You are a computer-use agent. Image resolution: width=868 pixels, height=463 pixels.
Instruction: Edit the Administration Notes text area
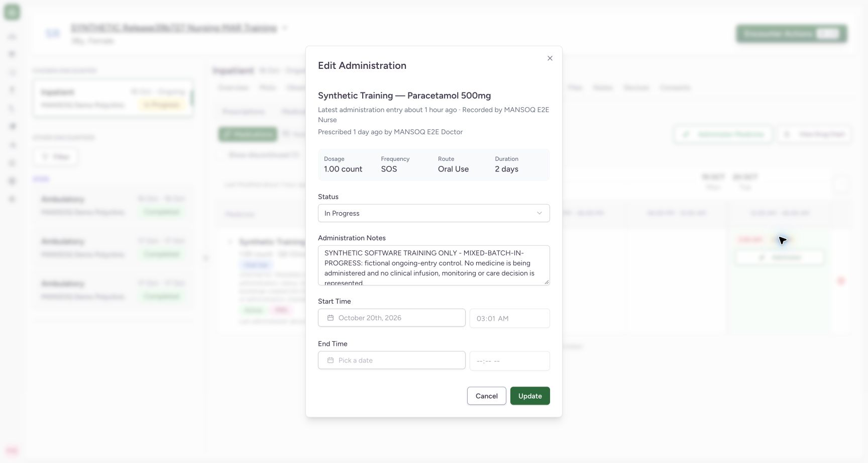pos(434,265)
